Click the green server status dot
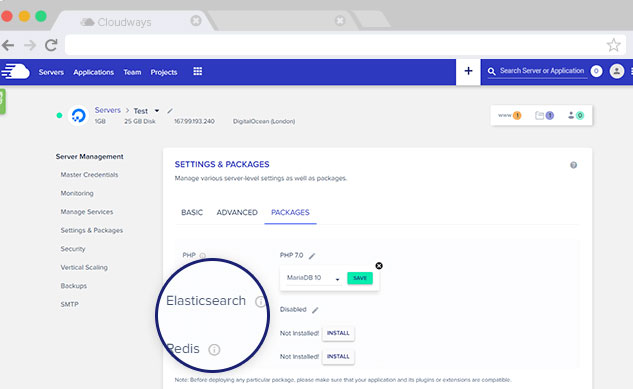 tap(59, 115)
